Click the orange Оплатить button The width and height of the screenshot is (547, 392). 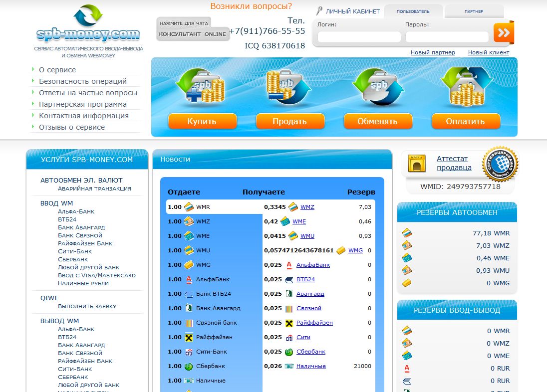(x=466, y=121)
